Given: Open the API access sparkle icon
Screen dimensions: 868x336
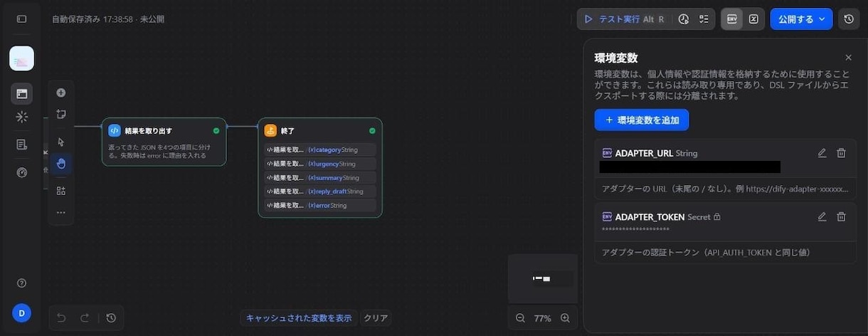Looking at the screenshot, I should tap(21, 117).
